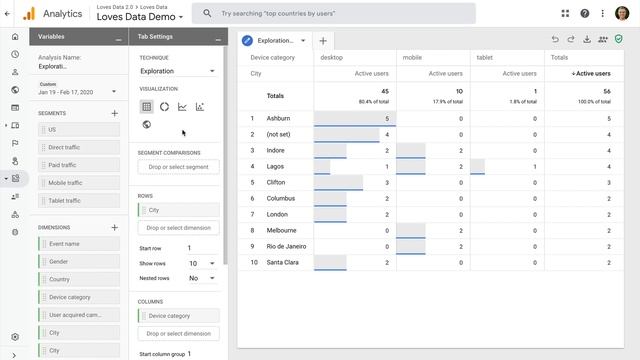Minimize the Variables panel
The height and width of the screenshot is (360, 640).
(118, 40)
